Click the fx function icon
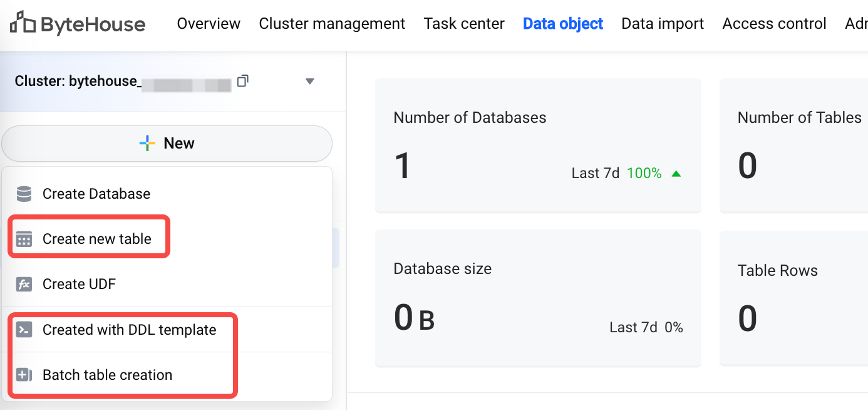Viewport: 868px width, 410px height. pyautogui.click(x=24, y=284)
